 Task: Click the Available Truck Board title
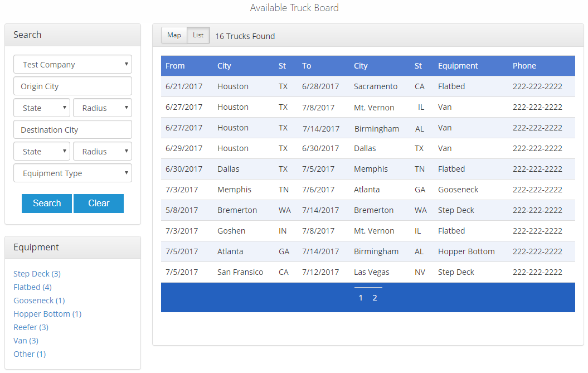tap(294, 8)
